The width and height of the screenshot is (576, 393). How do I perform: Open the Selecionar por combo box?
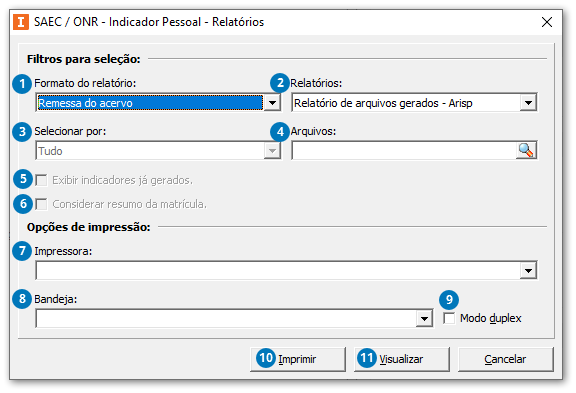[x=158, y=151]
